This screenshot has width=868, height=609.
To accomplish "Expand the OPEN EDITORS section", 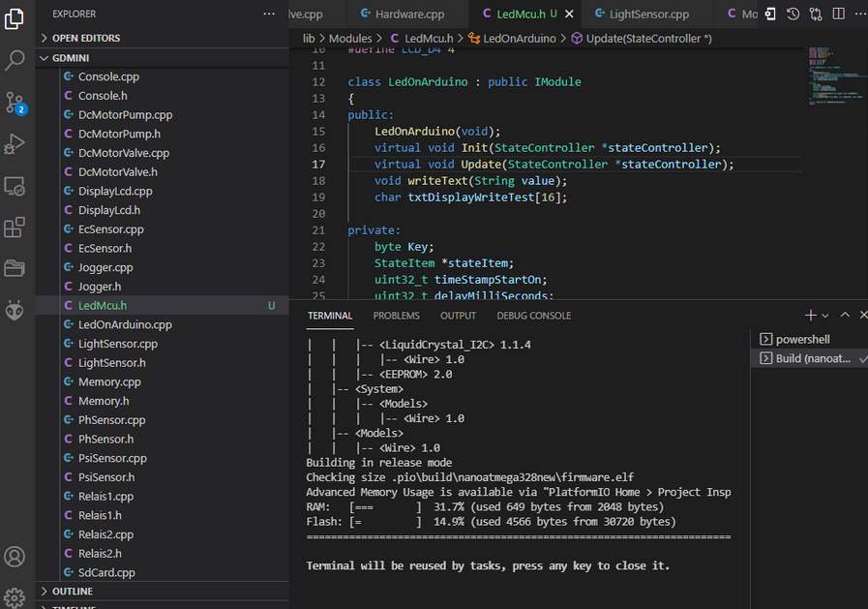I will 163,38.
